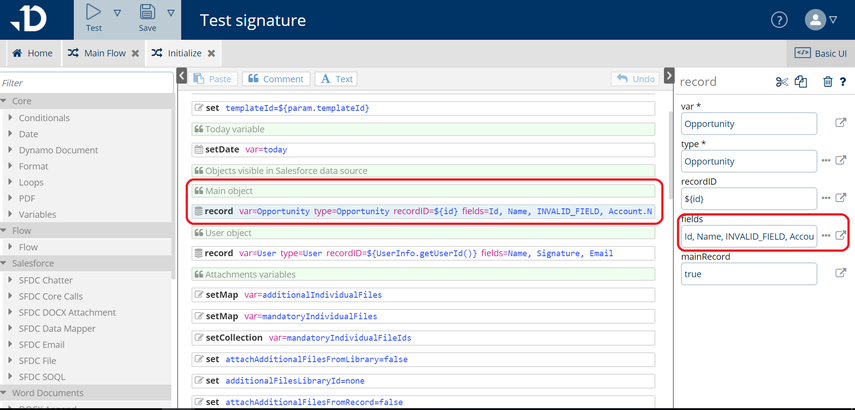Click the copy icon in record panel
Viewport: 855px width, 410px height.
801,82
